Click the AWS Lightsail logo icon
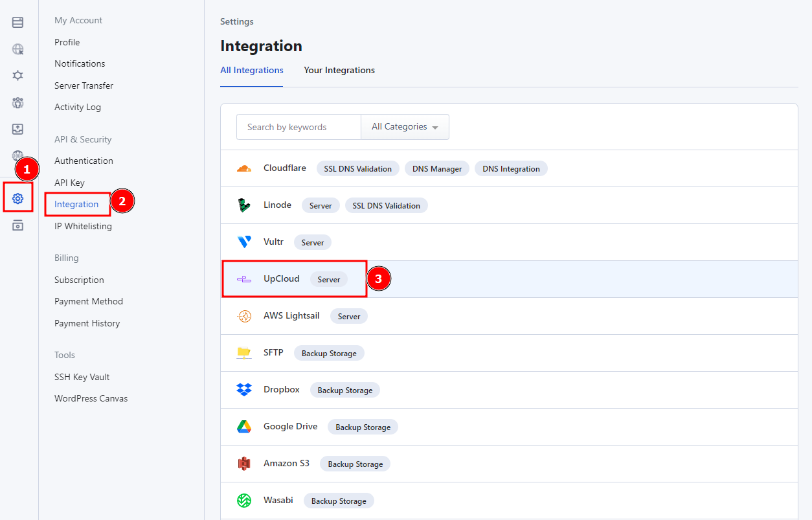Screen dimensions: 812x520 pyautogui.click(x=243, y=316)
